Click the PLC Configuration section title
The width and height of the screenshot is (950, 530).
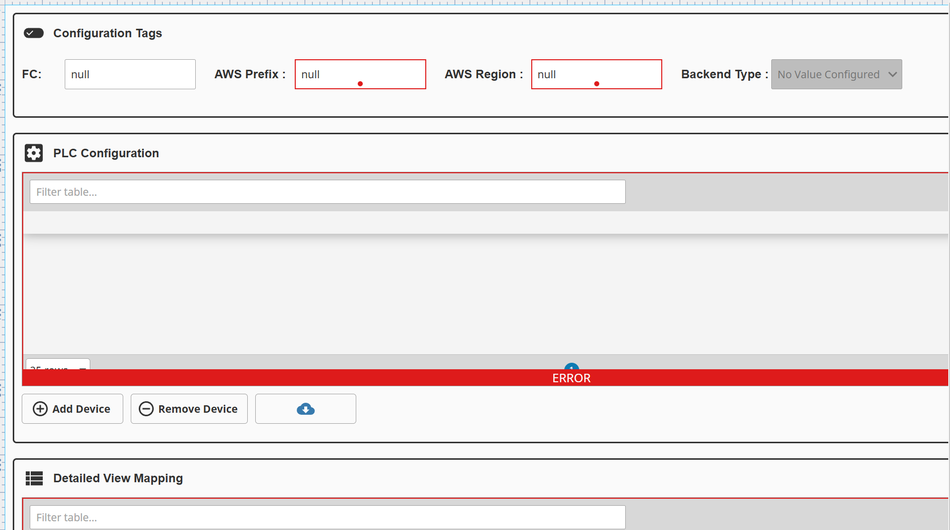coord(106,153)
